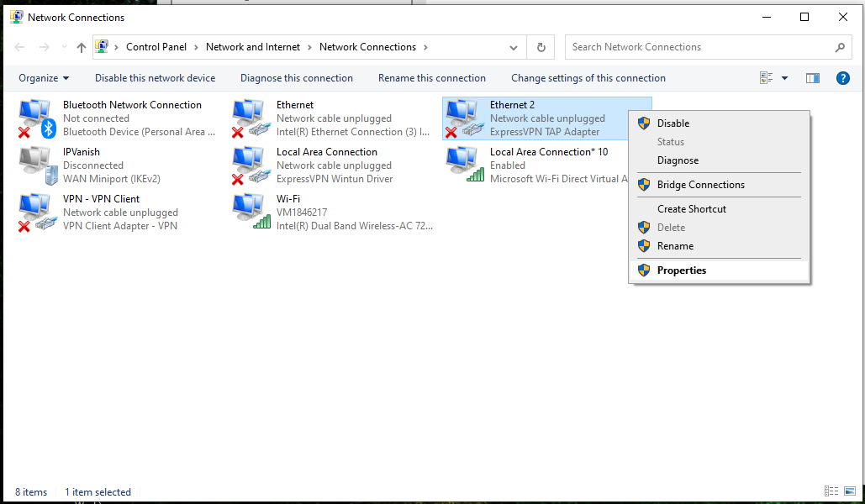Click the search magnifier icon
The width and height of the screenshot is (865, 504).
tap(840, 47)
